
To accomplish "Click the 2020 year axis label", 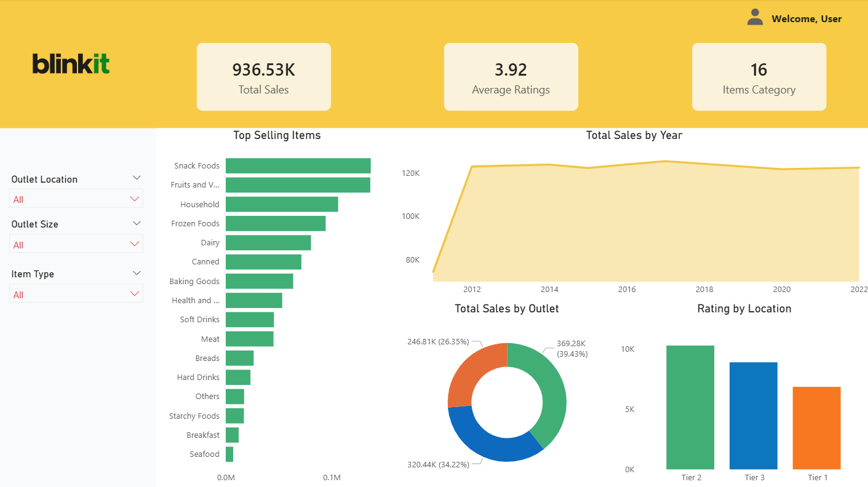I will (x=782, y=290).
